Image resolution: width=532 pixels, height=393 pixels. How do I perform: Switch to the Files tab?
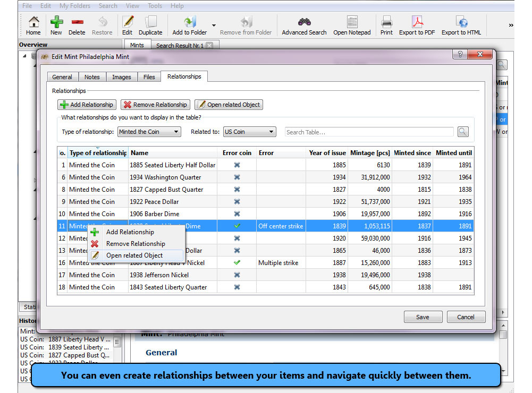tap(149, 77)
